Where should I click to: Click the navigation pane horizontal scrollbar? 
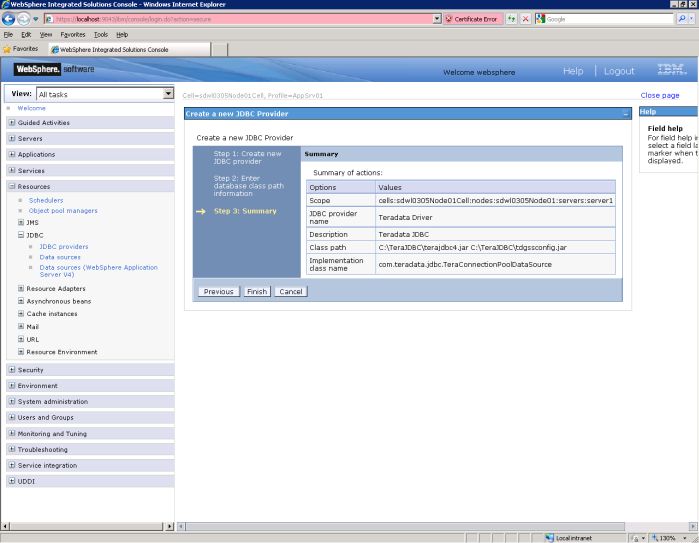[87, 526]
